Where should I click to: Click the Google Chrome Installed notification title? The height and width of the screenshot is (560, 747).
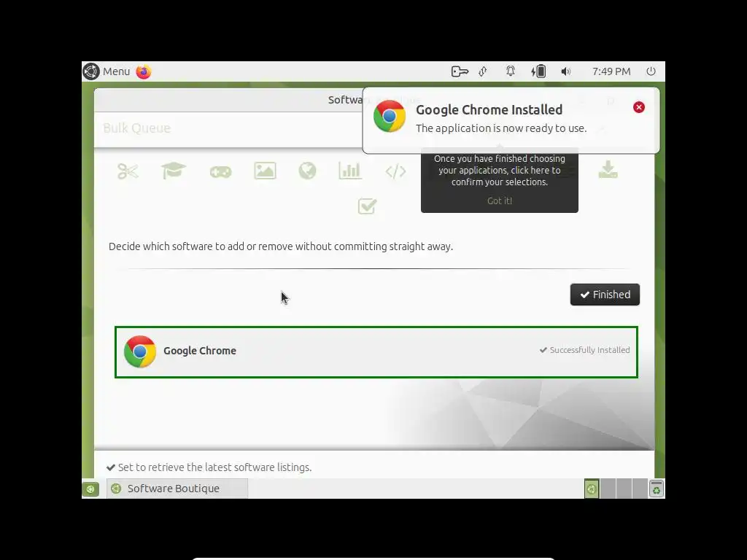coord(489,109)
